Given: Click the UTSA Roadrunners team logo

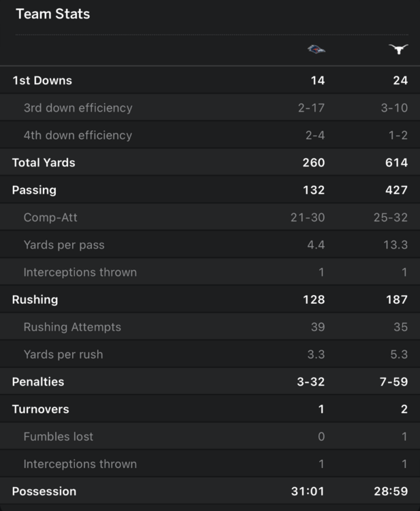Looking at the screenshot, I should pyautogui.click(x=316, y=49).
